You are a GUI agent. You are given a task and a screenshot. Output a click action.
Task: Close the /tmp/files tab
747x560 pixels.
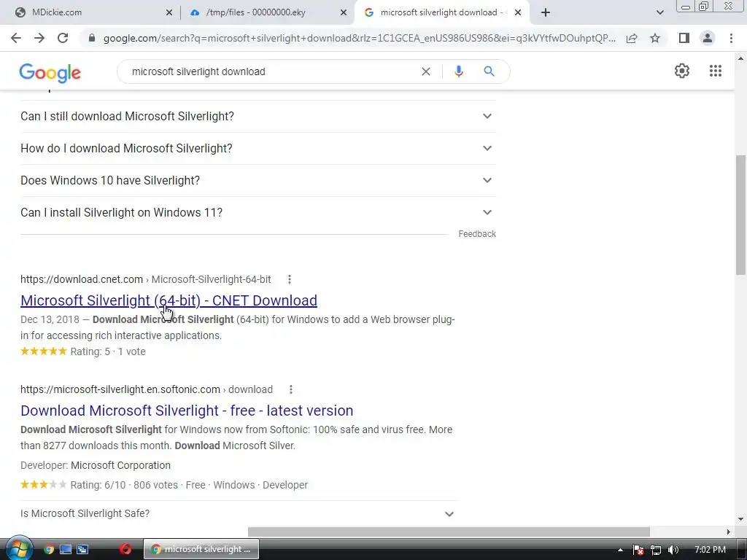(x=344, y=13)
